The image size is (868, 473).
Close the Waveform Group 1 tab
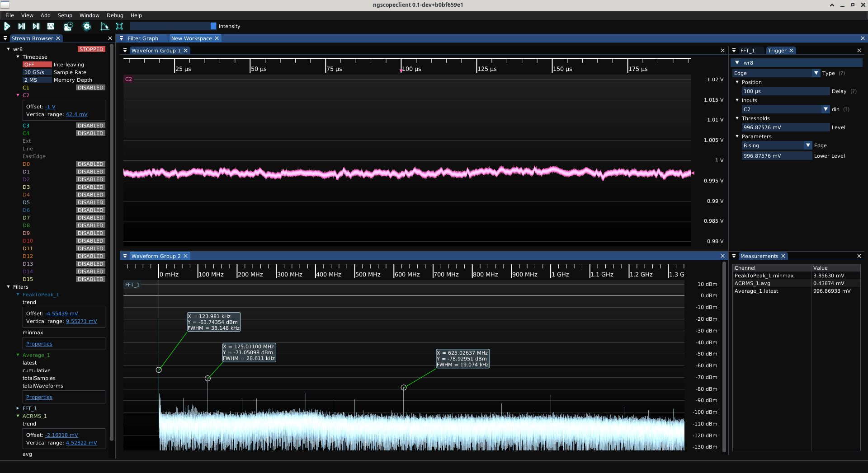[x=185, y=51]
